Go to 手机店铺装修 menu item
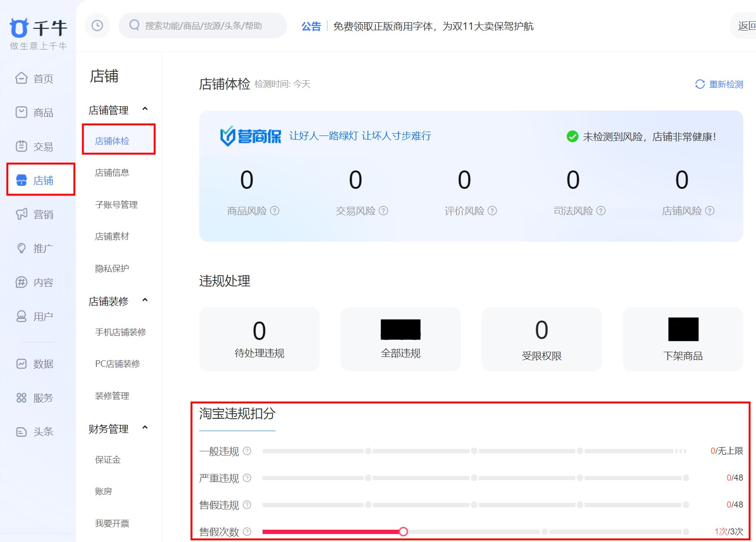756x542 pixels. pos(120,332)
